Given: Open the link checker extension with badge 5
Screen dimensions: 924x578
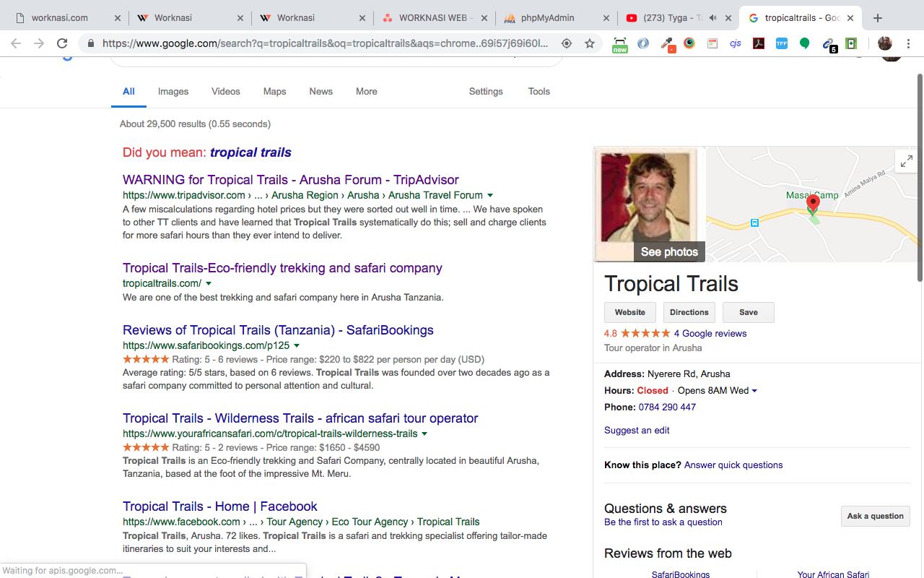Looking at the screenshot, I should pyautogui.click(x=829, y=45).
